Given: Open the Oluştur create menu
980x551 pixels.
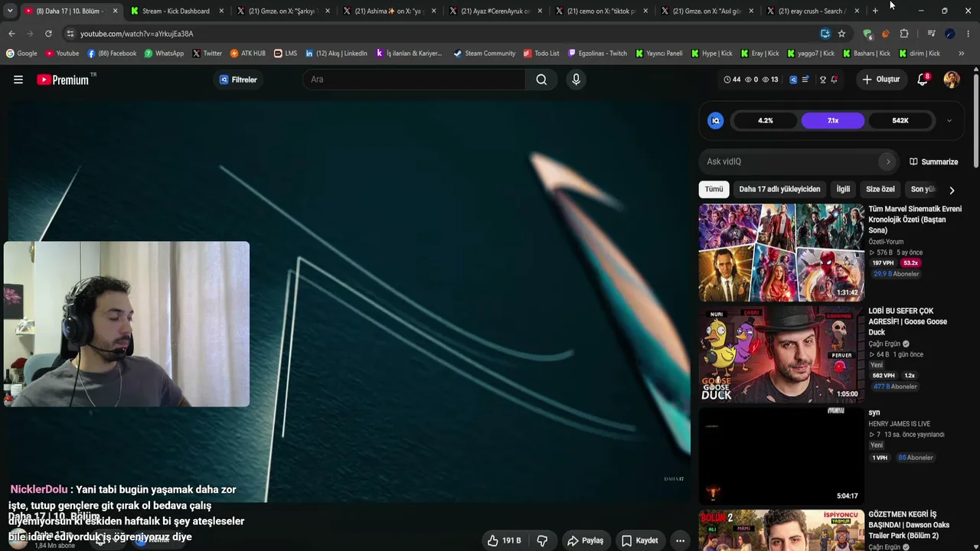Looking at the screenshot, I should point(880,80).
